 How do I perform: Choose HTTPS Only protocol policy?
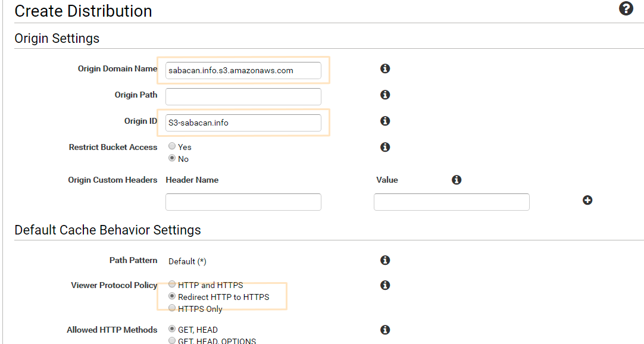point(172,308)
